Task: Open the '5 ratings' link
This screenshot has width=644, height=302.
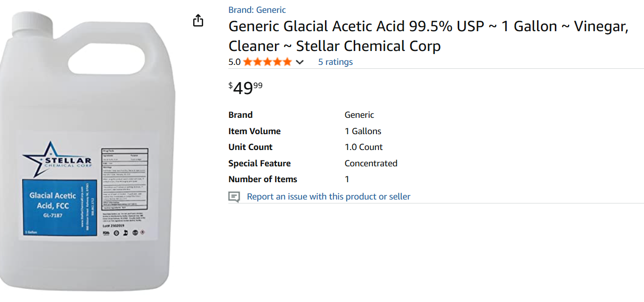Action: (335, 62)
